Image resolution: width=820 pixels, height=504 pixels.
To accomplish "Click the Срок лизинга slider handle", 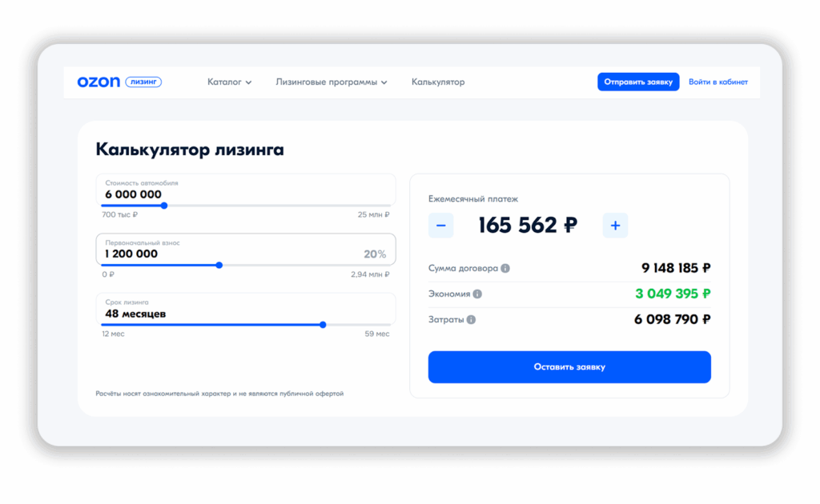I will 323,325.
